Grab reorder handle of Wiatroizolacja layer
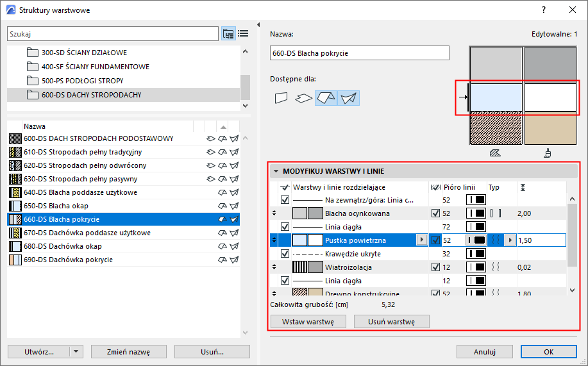This screenshot has height=366, width=588. pos(274,267)
